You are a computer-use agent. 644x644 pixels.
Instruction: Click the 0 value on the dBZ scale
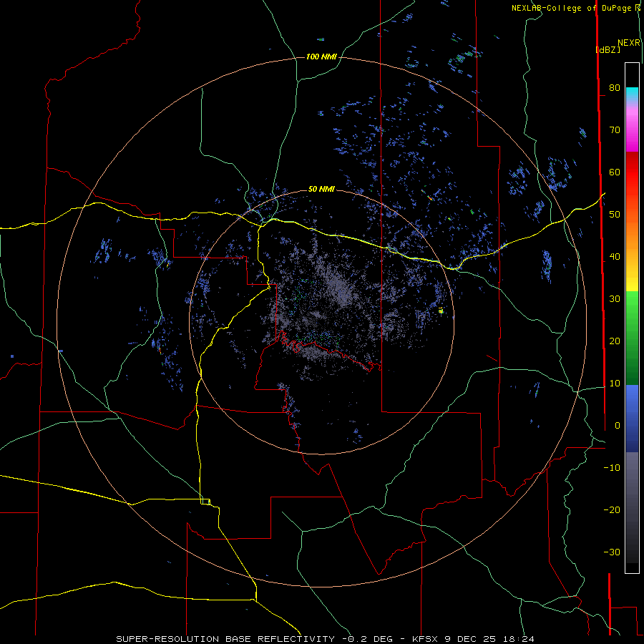click(x=618, y=426)
